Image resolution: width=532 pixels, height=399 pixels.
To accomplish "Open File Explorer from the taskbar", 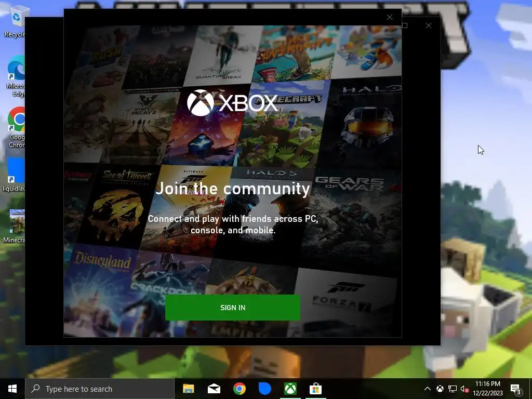I will 188,389.
